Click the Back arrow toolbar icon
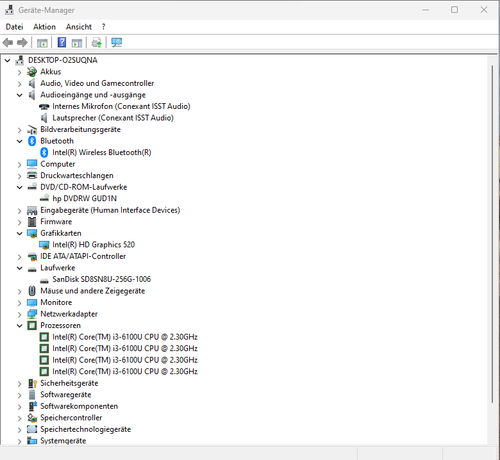This screenshot has width=500, height=460. [x=8, y=43]
